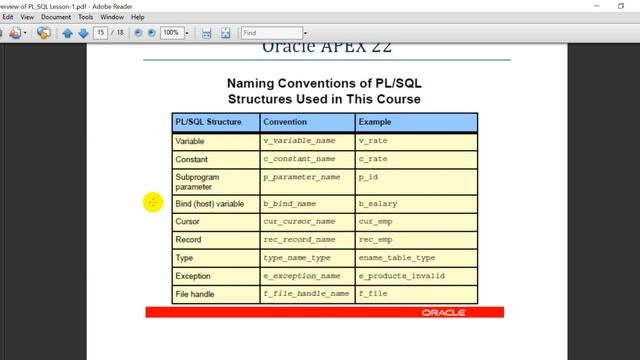The width and height of the screenshot is (640, 360).
Task: Click the 'Subprogram parameter' cell
Action: click(216, 182)
